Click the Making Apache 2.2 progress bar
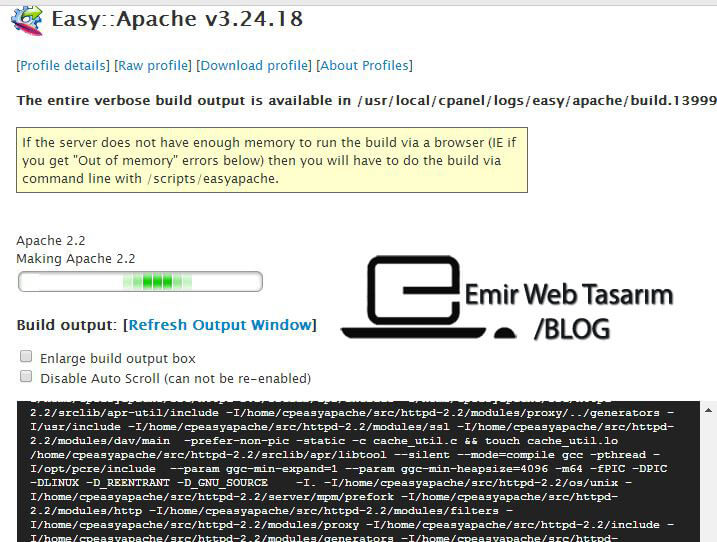717x542 pixels. [x=140, y=281]
